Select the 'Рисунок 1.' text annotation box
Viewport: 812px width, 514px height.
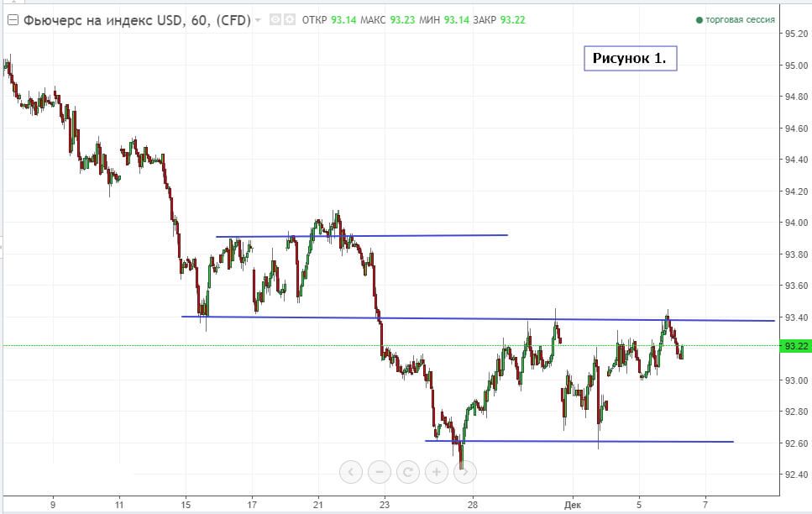[630, 58]
